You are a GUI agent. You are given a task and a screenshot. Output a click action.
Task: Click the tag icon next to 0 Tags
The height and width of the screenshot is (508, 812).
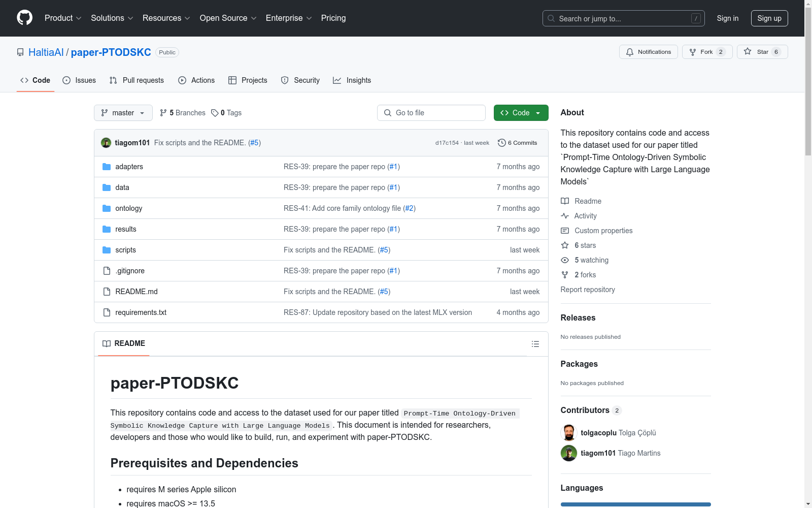pyautogui.click(x=215, y=113)
